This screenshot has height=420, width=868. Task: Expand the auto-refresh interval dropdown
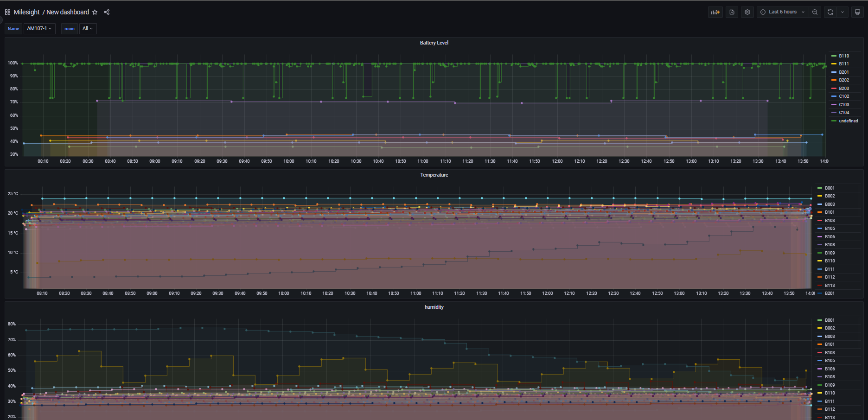(x=842, y=12)
